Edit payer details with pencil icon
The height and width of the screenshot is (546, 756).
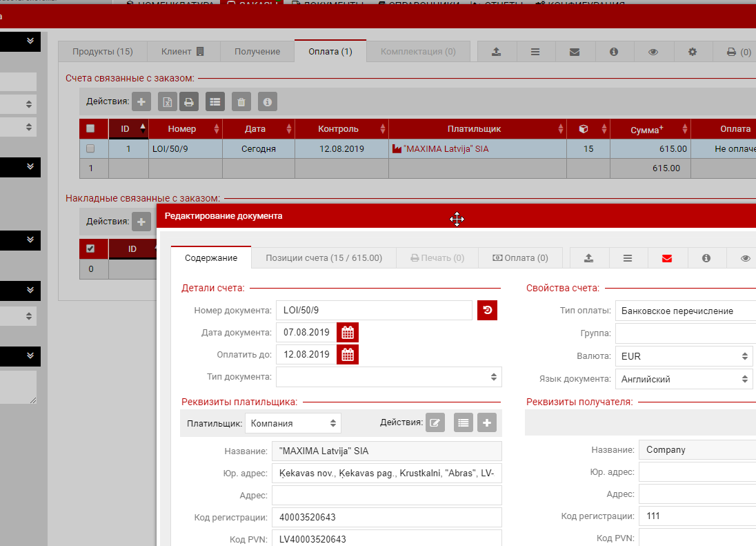click(x=435, y=423)
